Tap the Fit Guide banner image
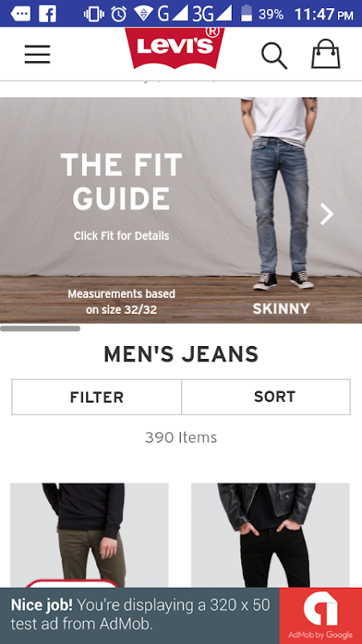The height and width of the screenshot is (644, 362). pos(181,210)
